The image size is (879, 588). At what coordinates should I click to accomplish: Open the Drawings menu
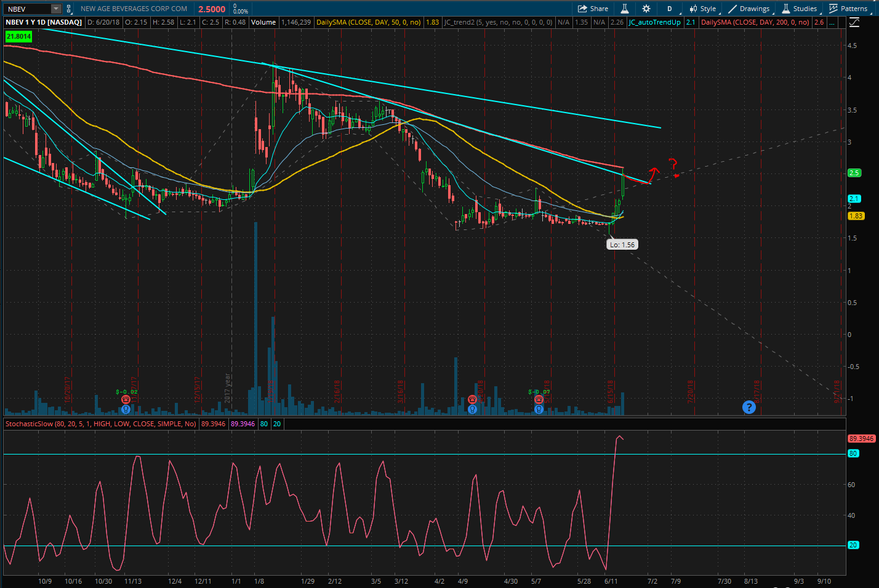pyautogui.click(x=749, y=9)
